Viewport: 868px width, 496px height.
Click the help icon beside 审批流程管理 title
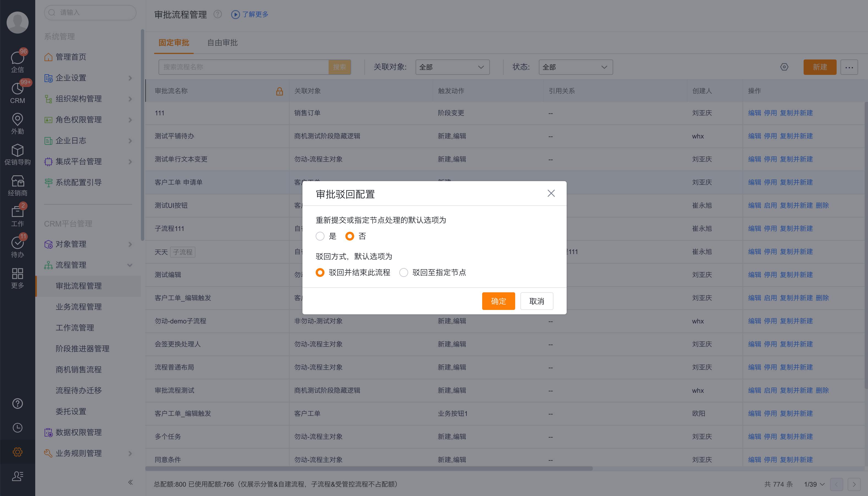pyautogui.click(x=218, y=14)
